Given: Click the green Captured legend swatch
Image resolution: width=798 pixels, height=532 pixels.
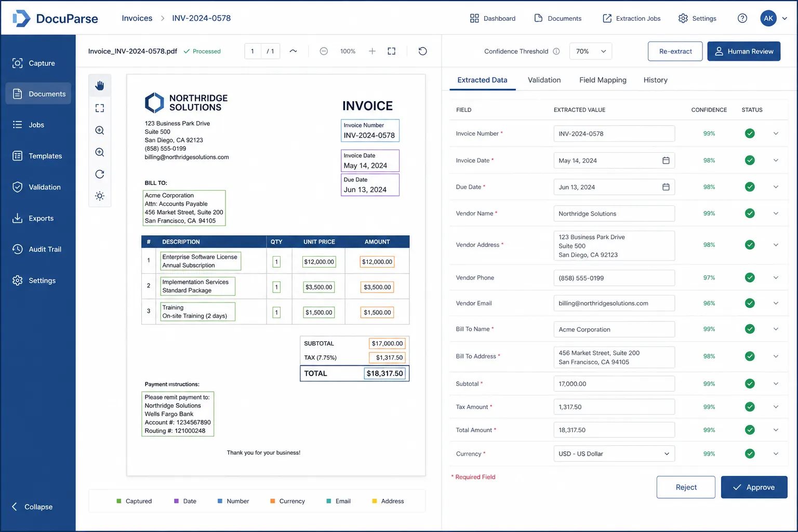Looking at the screenshot, I should 119,501.
